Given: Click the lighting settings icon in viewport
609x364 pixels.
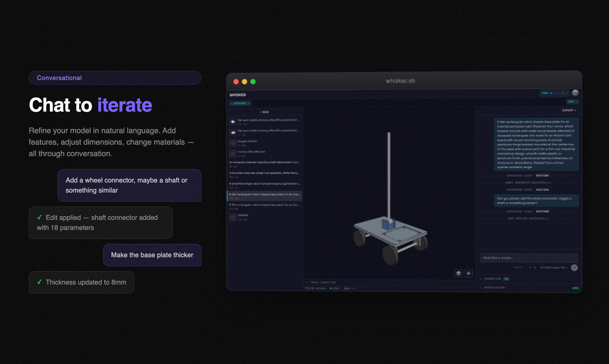Looking at the screenshot, I should coord(468,273).
